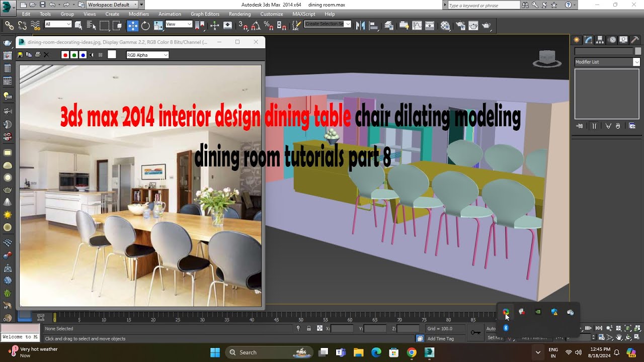Screen dimensions: 644x362
Task: Click the Add Time Tag label
Action: point(441,339)
